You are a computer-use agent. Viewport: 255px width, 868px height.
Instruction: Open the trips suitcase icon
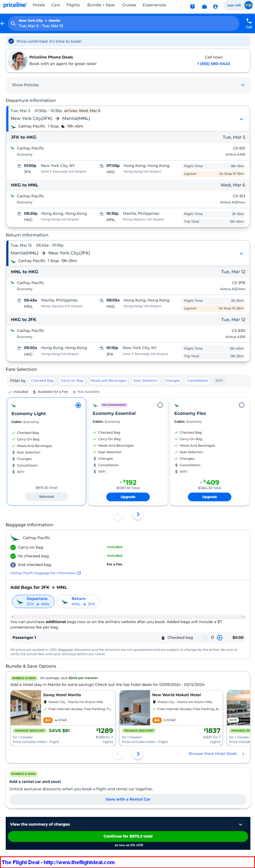click(x=204, y=6)
